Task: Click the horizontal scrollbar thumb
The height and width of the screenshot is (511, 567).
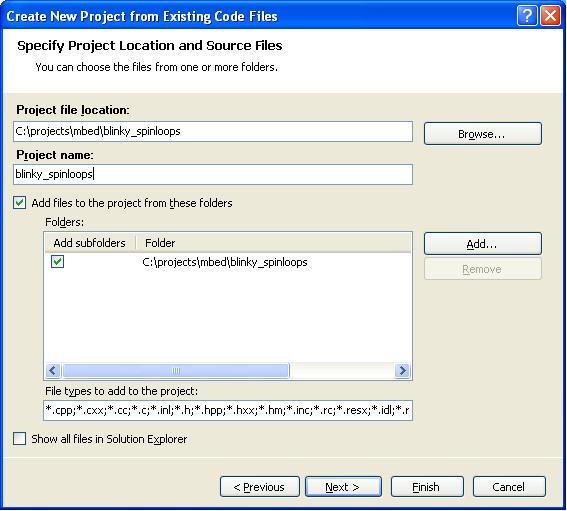Action: tap(176, 370)
